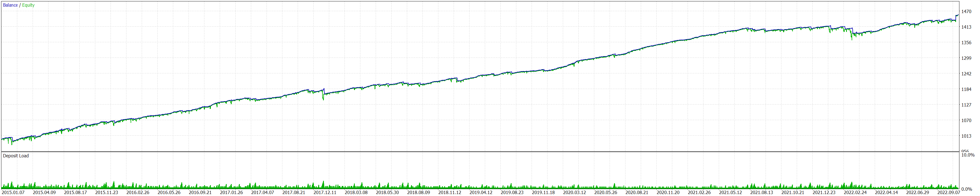Click the 2017.08.21 date label
The height and width of the screenshot is (196, 980).
coord(294,193)
